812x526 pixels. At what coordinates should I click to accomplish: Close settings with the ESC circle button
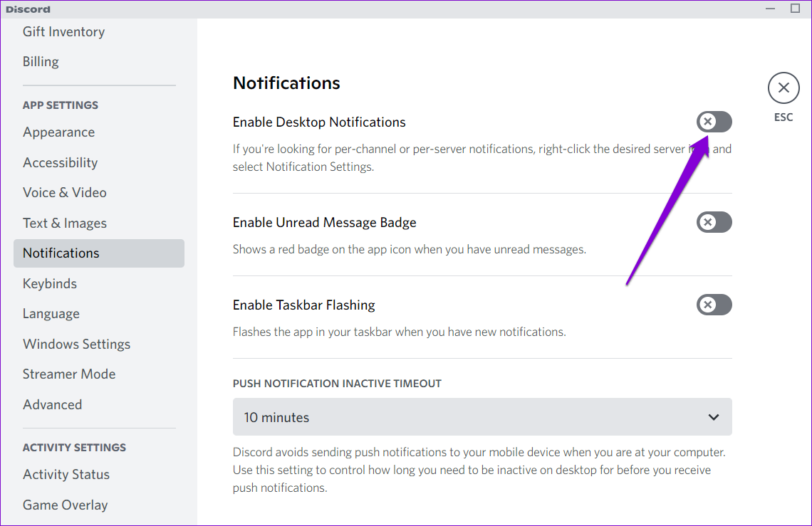tap(784, 88)
